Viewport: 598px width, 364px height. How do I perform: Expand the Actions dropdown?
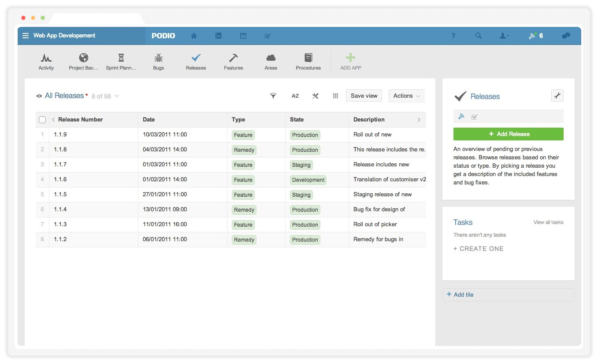click(x=406, y=96)
